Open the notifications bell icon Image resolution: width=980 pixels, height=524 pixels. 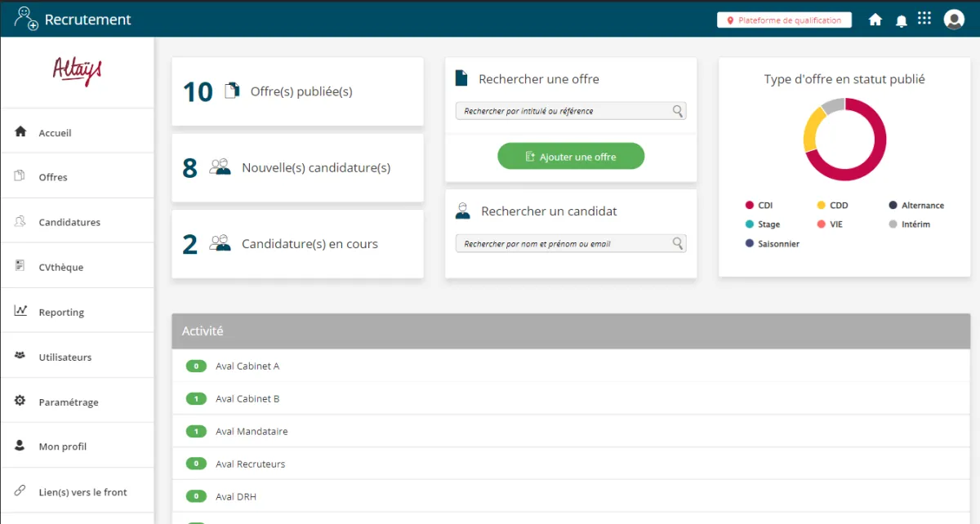(902, 20)
